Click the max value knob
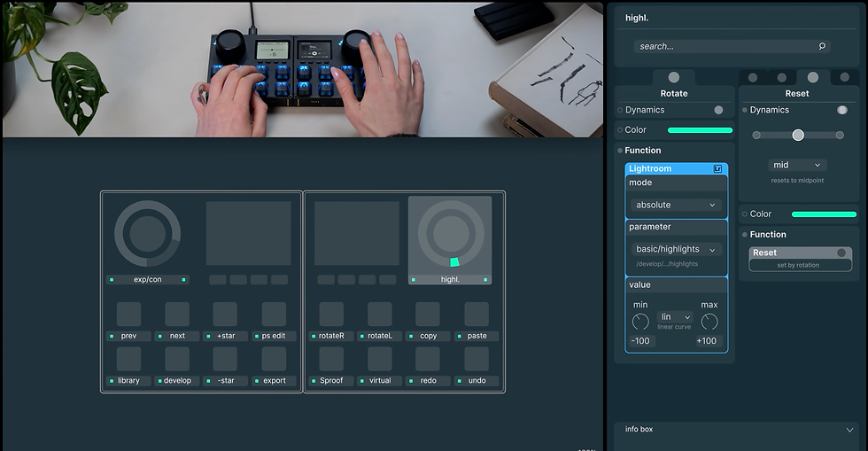The height and width of the screenshot is (451, 868). [709, 322]
